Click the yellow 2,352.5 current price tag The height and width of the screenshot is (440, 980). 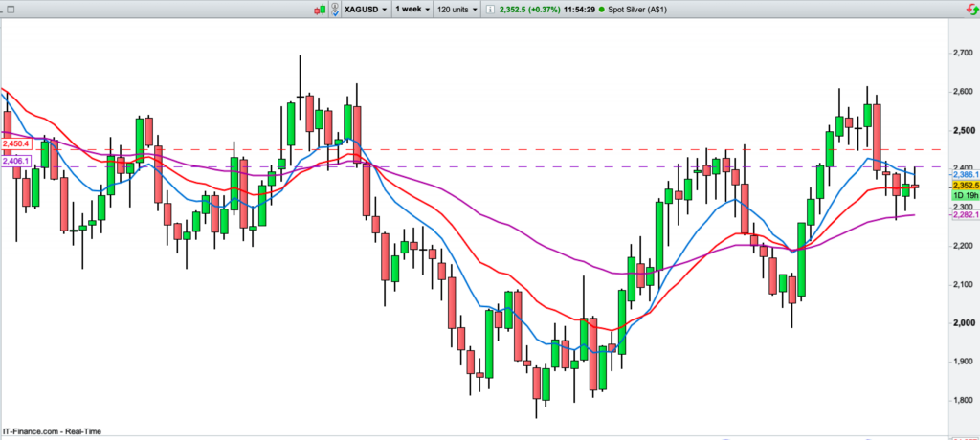point(962,186)
